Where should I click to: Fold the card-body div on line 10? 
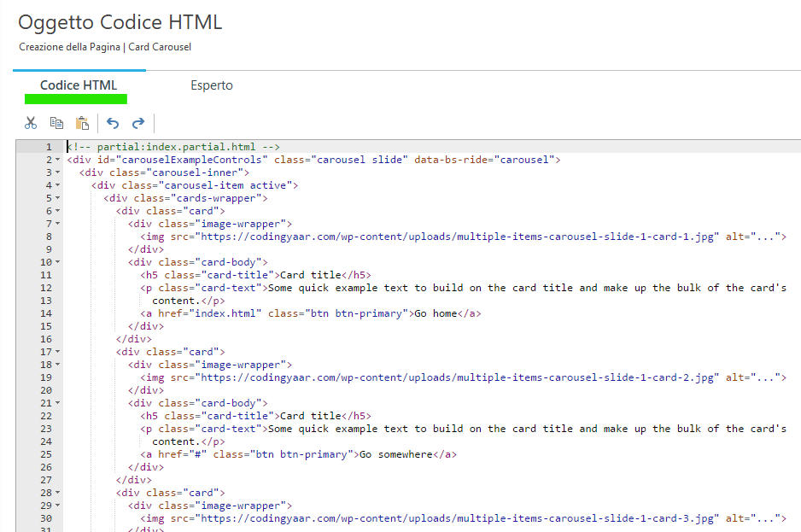point(57,262)
